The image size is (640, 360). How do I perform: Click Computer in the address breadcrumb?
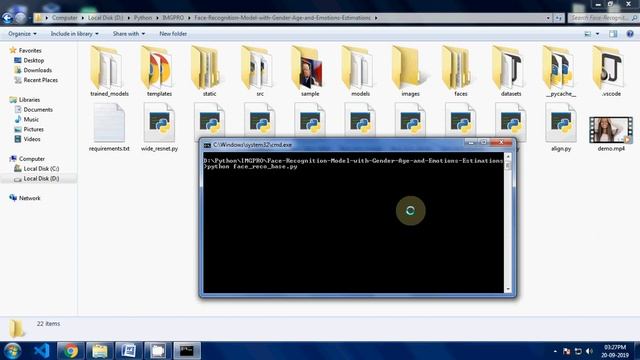click(x=64, y=18)
